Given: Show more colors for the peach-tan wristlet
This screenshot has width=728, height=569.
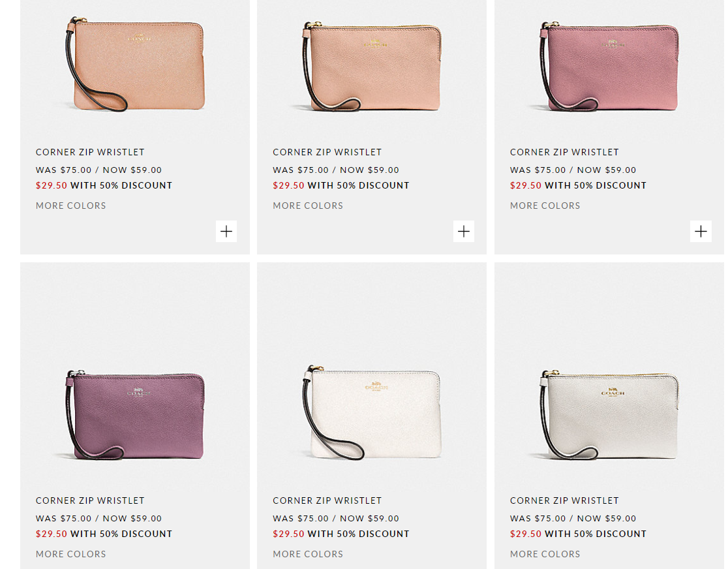Looking at the screenshot, I should tap(70, 206).
